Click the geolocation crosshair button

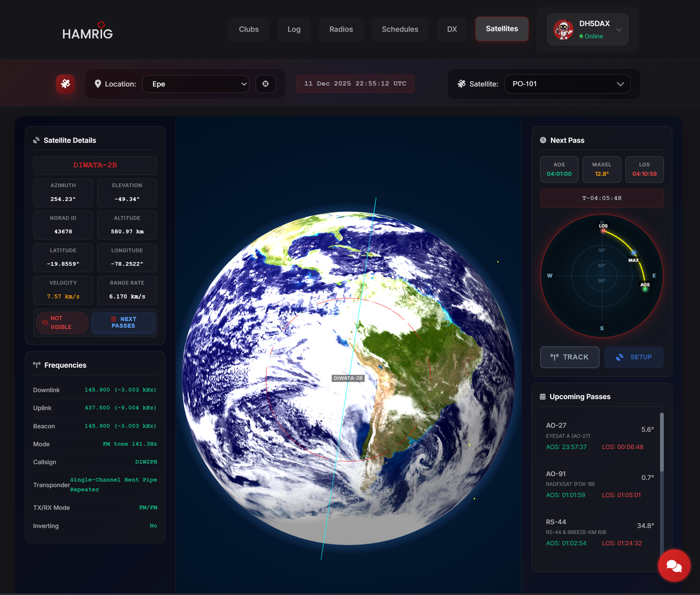(x=266, y=84)
